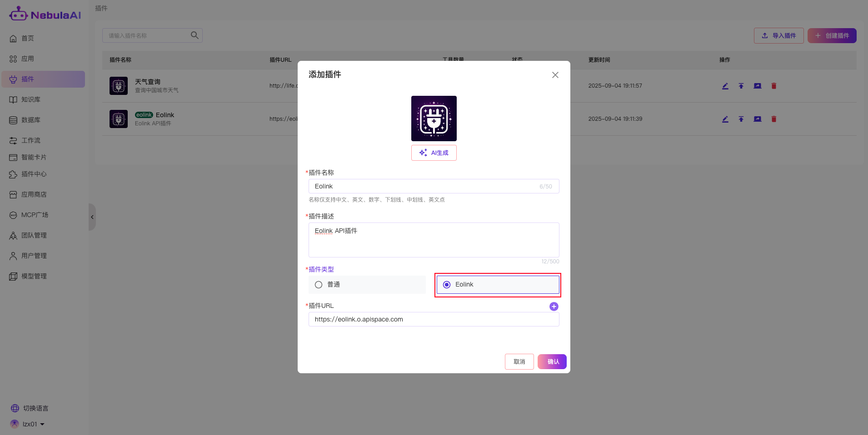Click the Eolink plugin row thumbnail
Screen dimensions: 868x435
coord(119,119)
